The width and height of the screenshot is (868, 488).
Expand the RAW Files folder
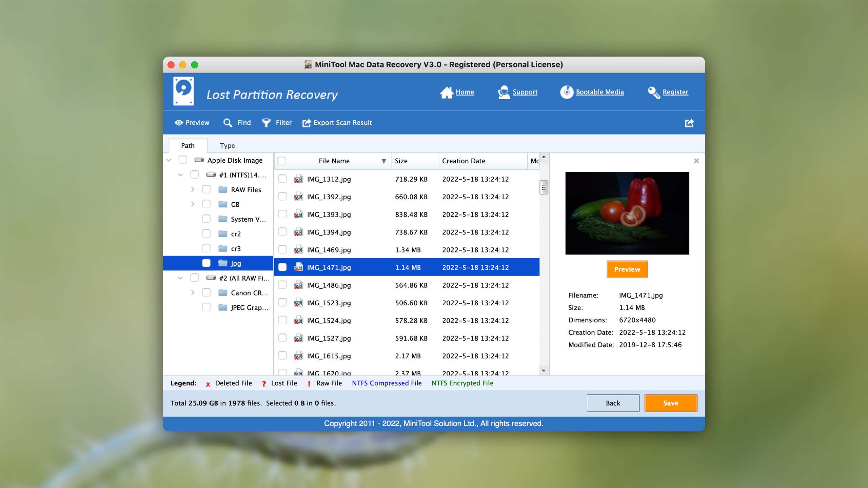(x=193, y=189)
